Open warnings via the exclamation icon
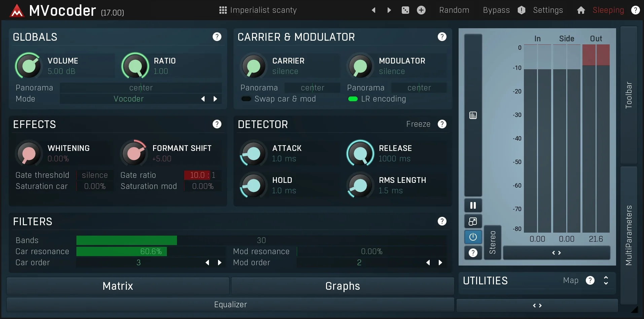The height and width of the screenshot is (319, 644). (x=521, y=10)
